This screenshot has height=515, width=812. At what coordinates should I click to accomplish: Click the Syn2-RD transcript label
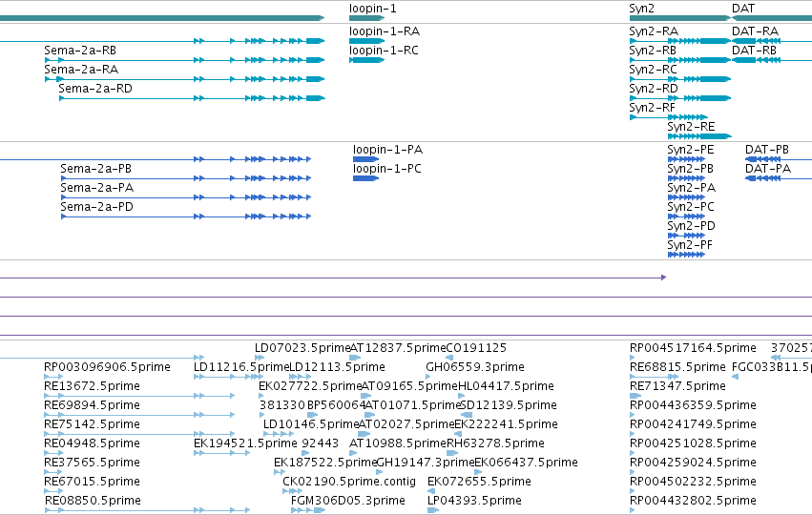point(654,89)
